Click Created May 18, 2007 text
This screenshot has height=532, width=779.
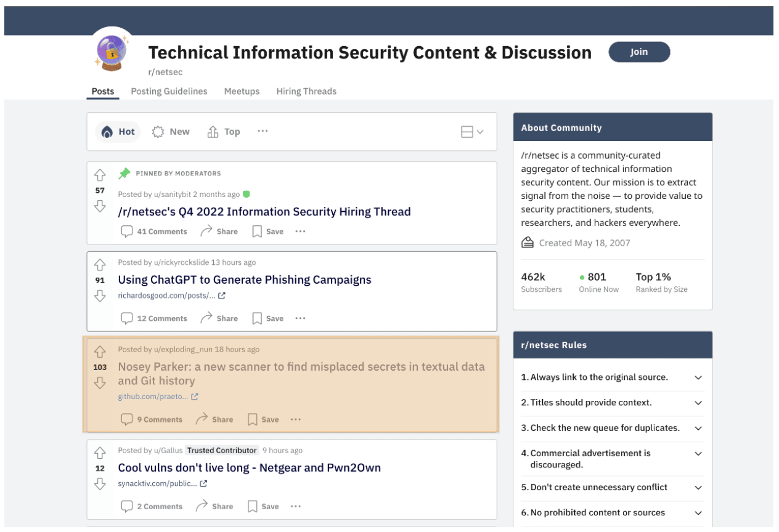[x=584, y=243]
